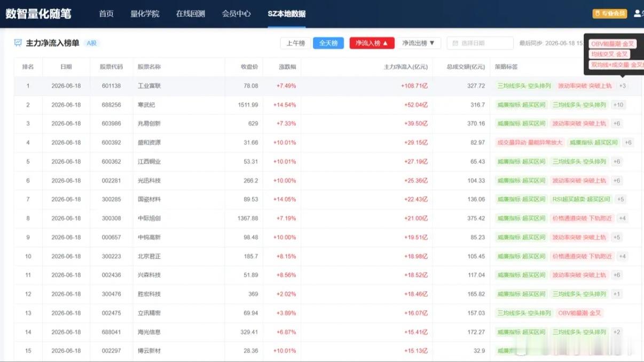644x362 pixels.
Task: Click 成交量异动 tag in 盛和资源 row
Action: coord(530,143)
